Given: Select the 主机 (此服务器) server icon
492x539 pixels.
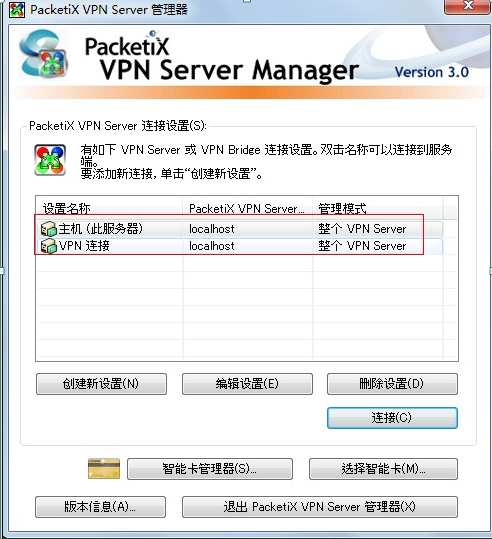Looking at the screenshot, I should click(48, 229).
